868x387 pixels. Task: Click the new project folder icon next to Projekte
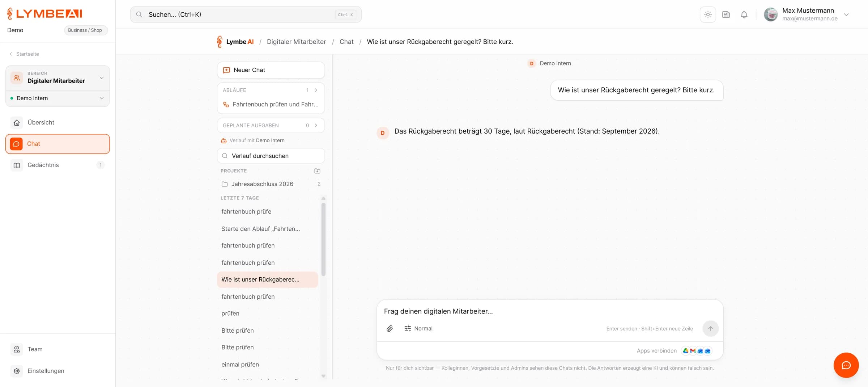[317, 171]
